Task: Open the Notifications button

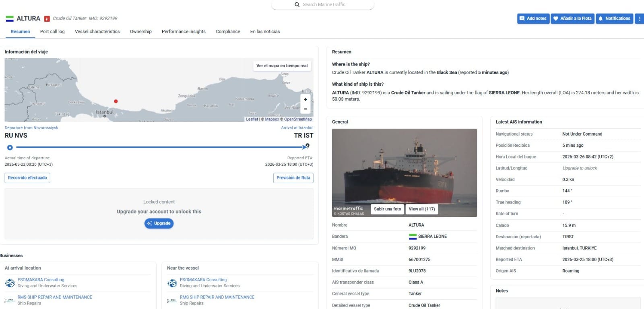Action: pyautogui.click(x=614, y=19)
